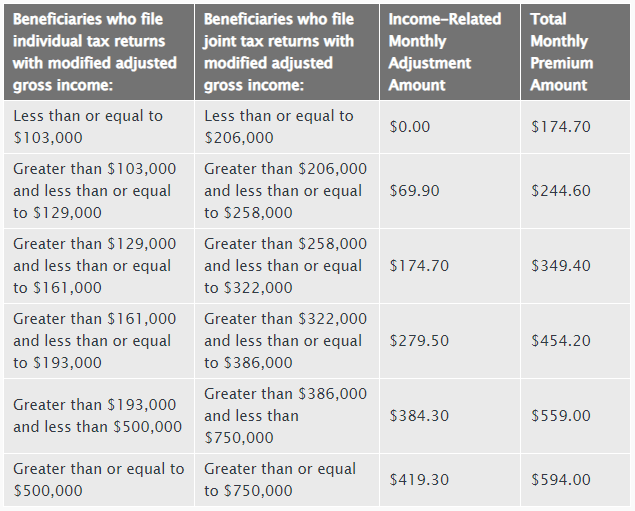
Task: Select the joint 'less than $750,000' bracket cell
Action: pyautogui.click(x=287, y=416)
